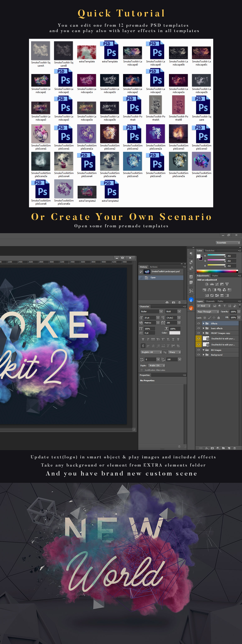Hide the Effects layer group
Screen dimensions: 242x644
[198, 323]
